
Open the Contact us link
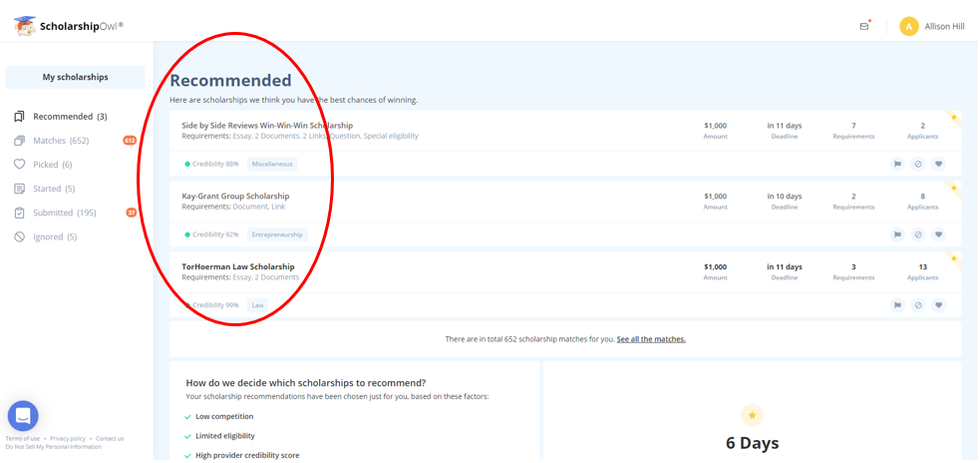(x=110, y=439)
